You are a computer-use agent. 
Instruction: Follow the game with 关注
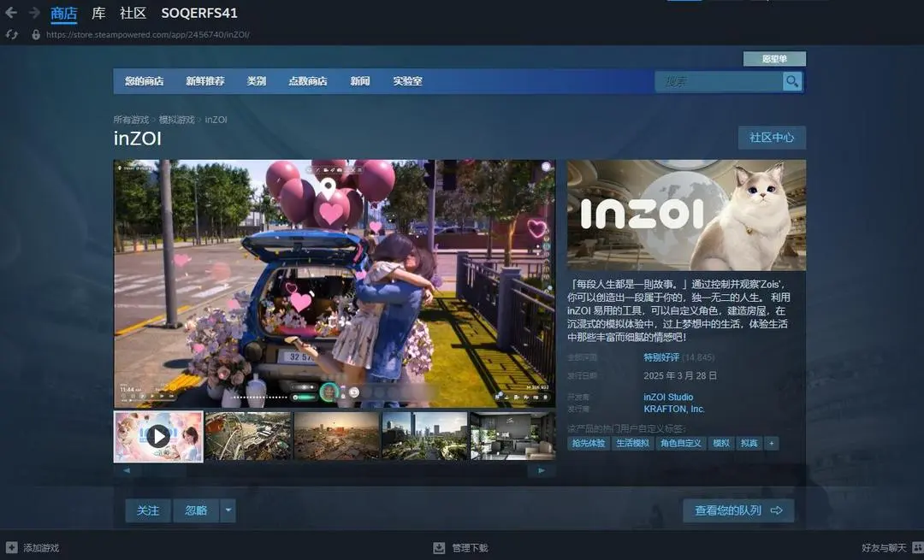pyautogui.click(x=148, y=510)
